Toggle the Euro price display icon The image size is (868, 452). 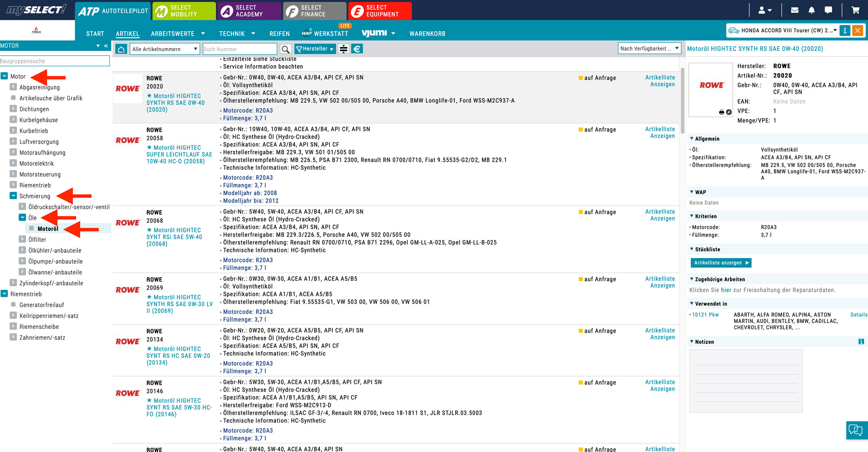(357, 49)
